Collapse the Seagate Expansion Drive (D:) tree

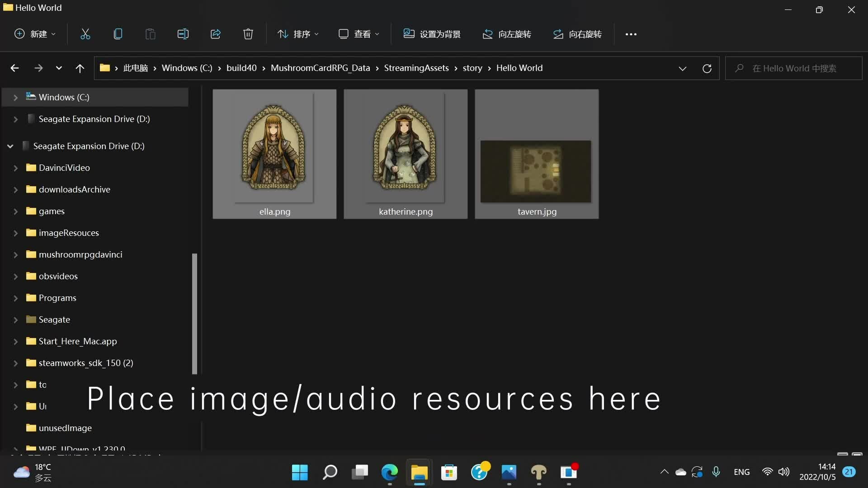(x=10, y=146)
